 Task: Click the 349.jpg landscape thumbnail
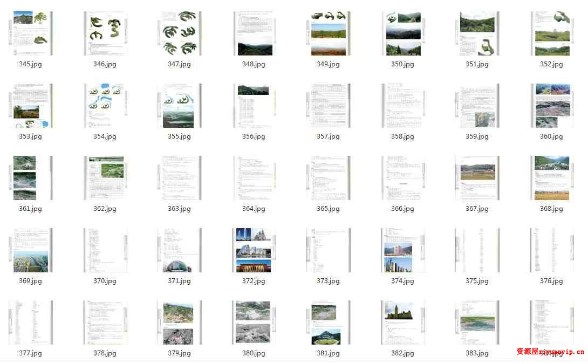[x=328, y=33]
